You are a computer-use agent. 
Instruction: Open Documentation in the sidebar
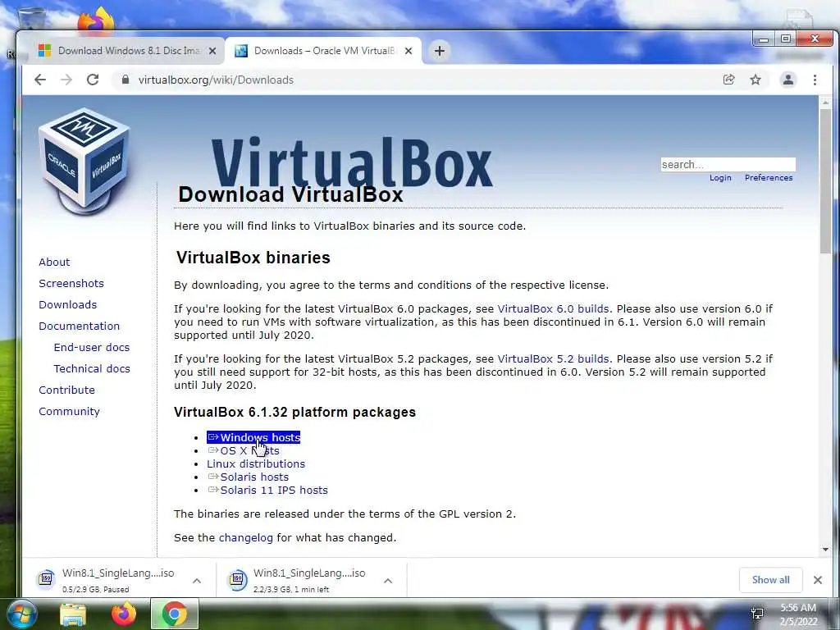[x=80, y=326]
